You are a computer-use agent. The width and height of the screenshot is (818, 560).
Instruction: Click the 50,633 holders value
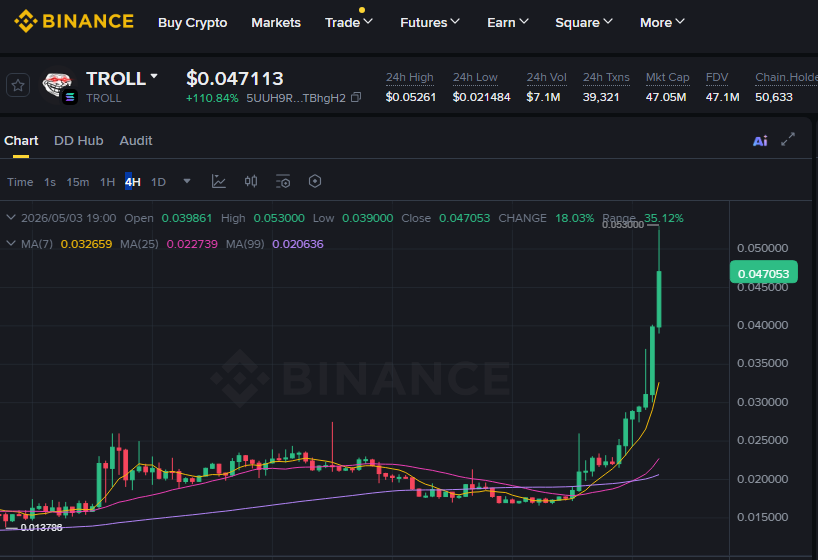[774, 97]
